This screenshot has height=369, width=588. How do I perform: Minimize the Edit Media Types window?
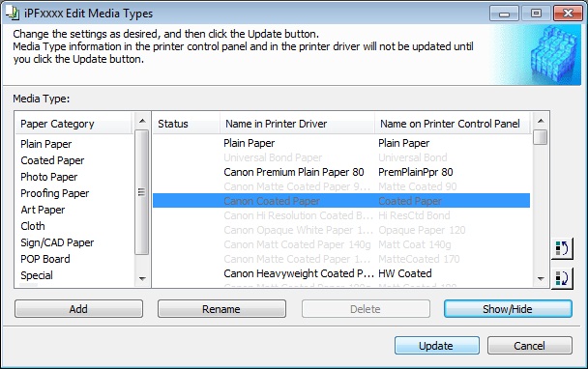(505, 14)
